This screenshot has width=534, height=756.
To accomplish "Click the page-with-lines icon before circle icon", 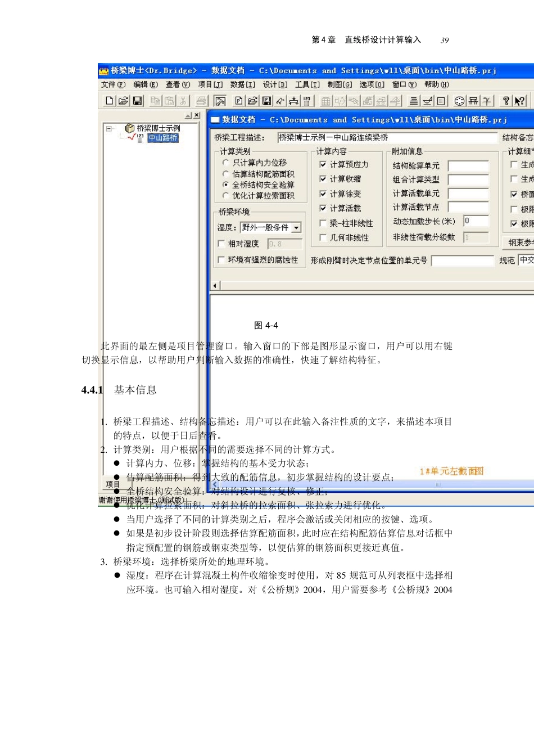I will [441, 101].
